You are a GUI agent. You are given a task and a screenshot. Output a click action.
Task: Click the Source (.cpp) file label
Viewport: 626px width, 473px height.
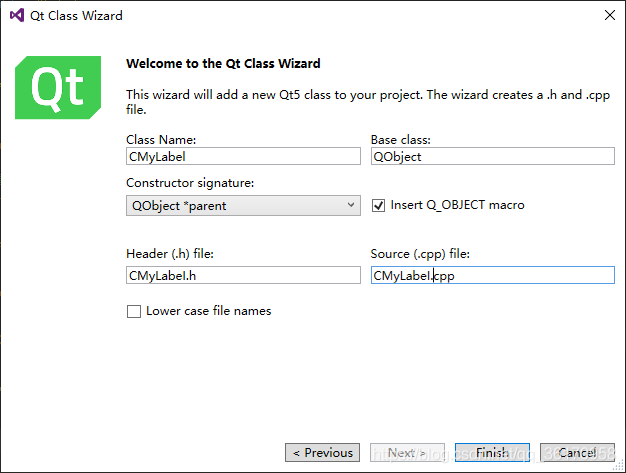(420, 254)
